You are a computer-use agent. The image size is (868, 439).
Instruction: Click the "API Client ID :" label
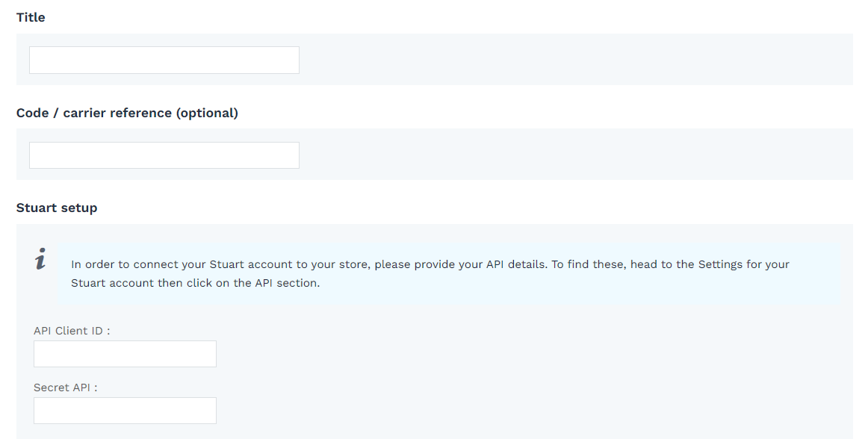(x=72, y=331)
